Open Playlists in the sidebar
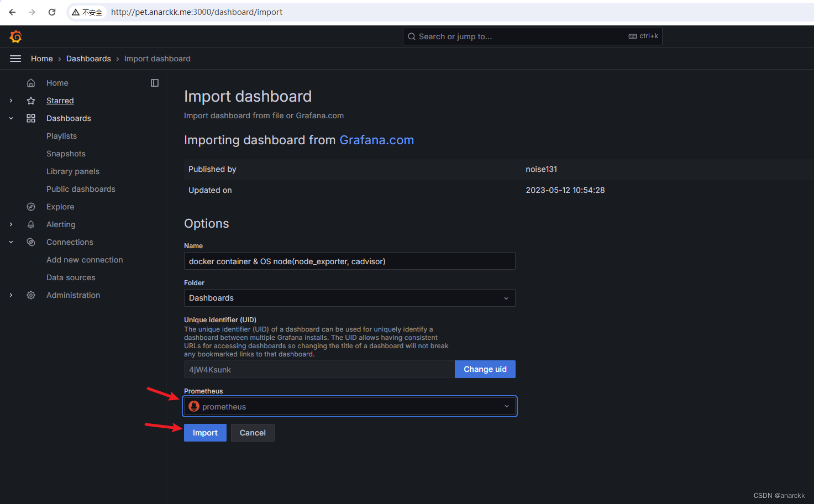The image size is (814, 504). pos(61,136)
